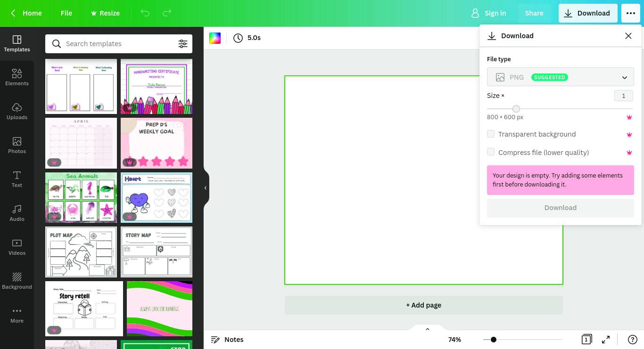Open the Share button
The image size is (644, 349).
coord(534,13)
